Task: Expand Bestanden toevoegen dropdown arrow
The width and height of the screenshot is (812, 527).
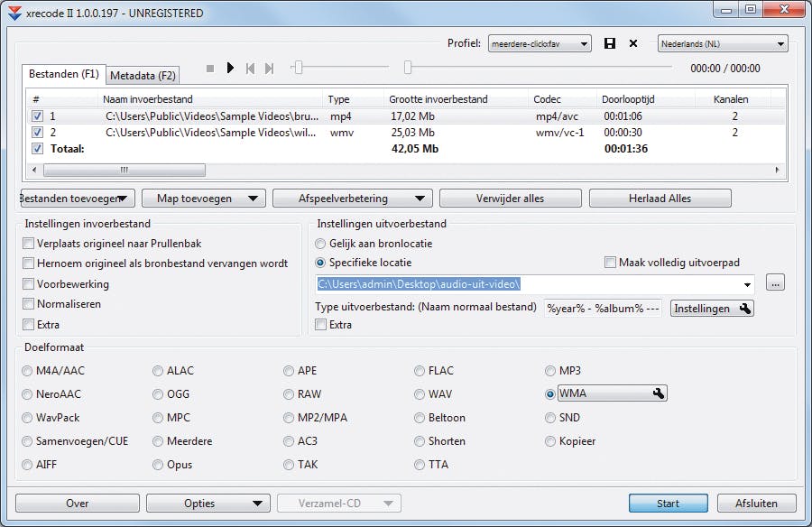Action: click(x=123, y=199)
